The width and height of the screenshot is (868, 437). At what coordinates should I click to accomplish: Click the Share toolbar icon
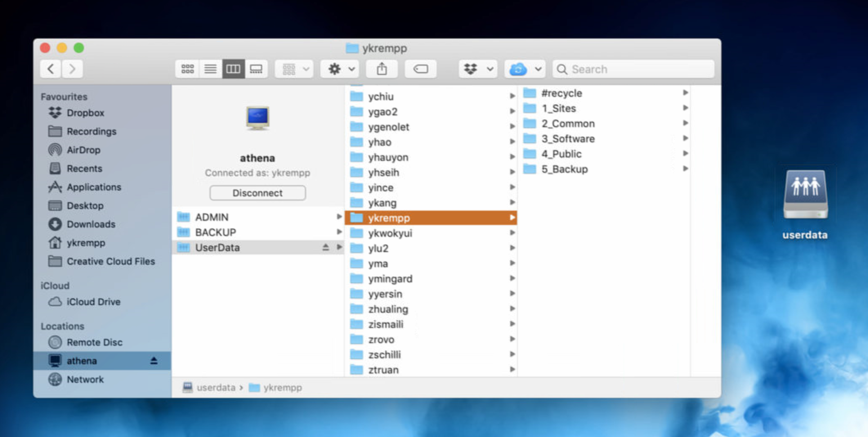(382, 69)
